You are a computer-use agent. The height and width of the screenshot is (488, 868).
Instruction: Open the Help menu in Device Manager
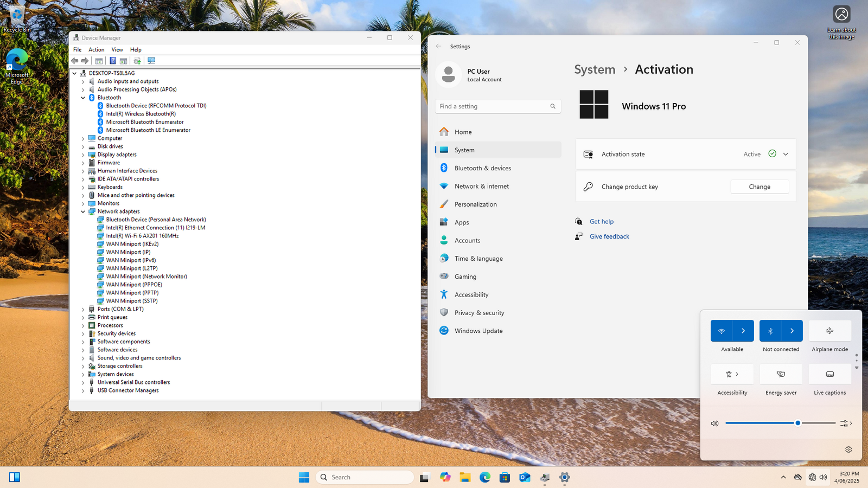(x=136, y=49)
